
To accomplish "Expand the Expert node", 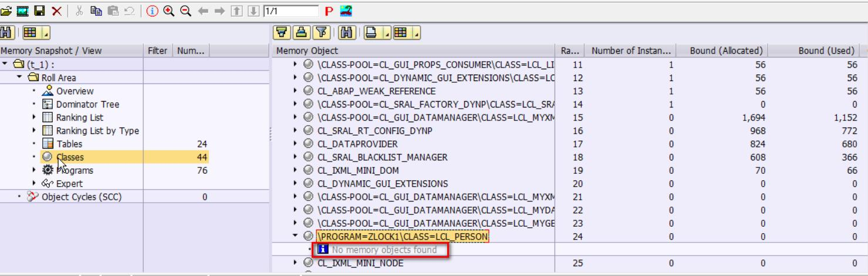I will point(34,184).
